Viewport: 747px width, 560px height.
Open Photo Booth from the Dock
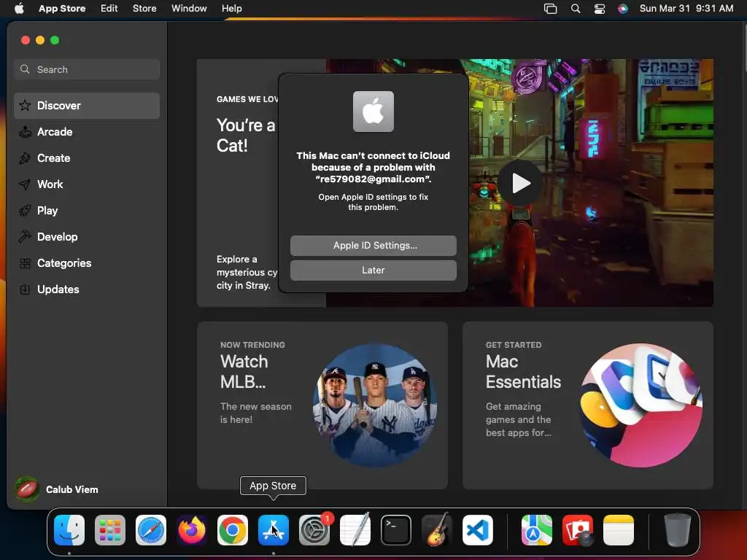(x=578, y=530)
